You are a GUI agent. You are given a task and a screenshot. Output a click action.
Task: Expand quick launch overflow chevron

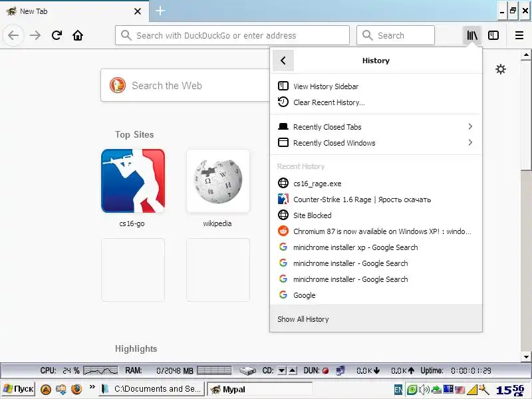coord(92,386)
